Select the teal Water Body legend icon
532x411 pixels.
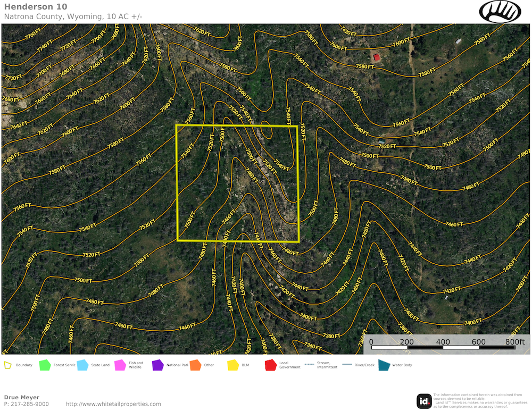coord(384,365)
